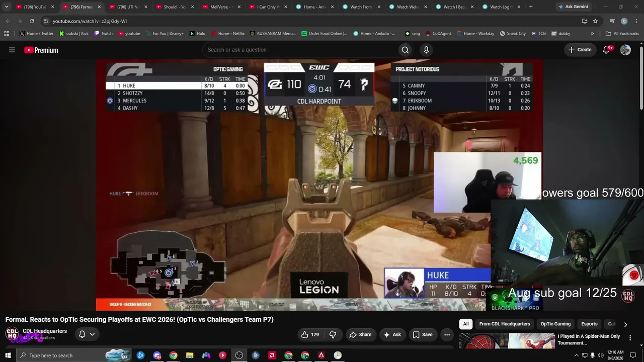This screenshot has width=644, height=362.
Task: Open Ask Gemini in Chrome
Action: coord(573,7)
